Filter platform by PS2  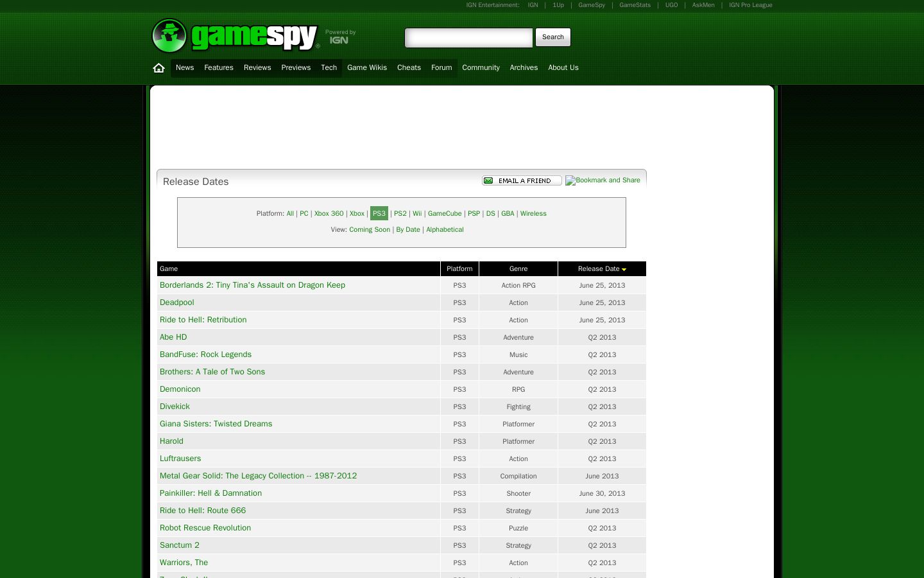[x=400, y=214]
